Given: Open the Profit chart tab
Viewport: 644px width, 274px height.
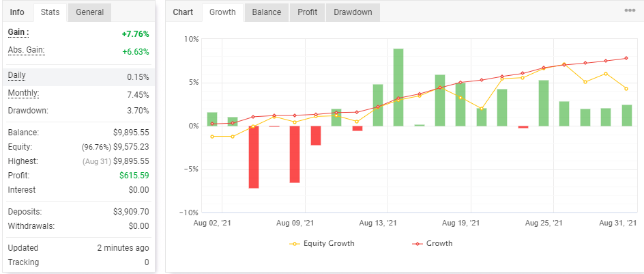Looking at the screenshot, I should 307,12.
